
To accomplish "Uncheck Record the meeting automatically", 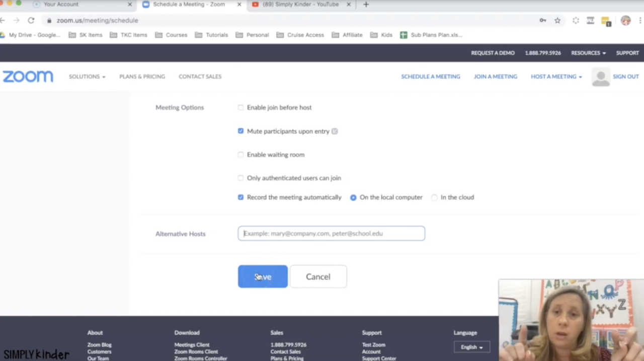I will tap(240, 197).
